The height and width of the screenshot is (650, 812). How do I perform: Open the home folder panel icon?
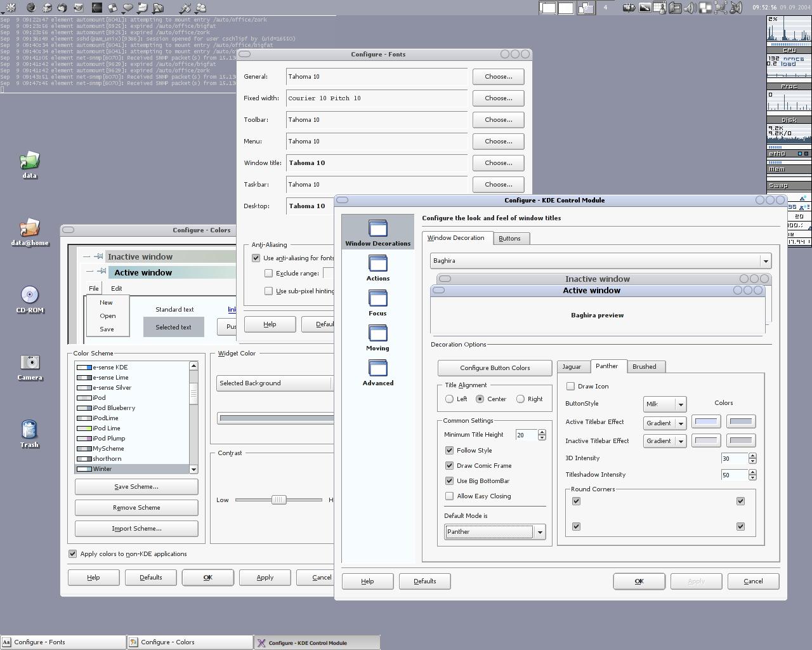158,8
